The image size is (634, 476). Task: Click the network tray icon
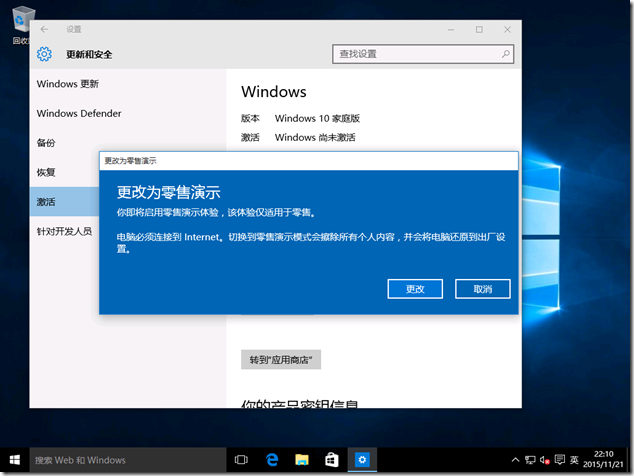530,460
